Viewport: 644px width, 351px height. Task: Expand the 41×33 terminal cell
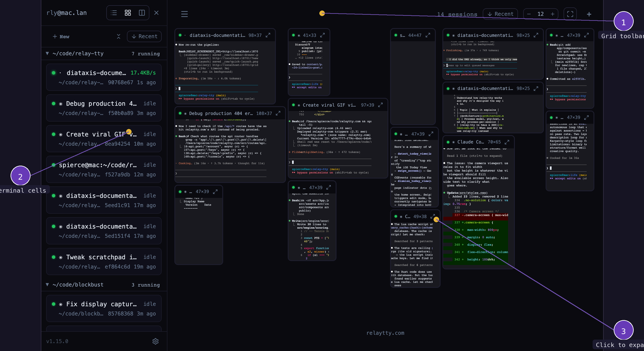[x=322, y=35]
